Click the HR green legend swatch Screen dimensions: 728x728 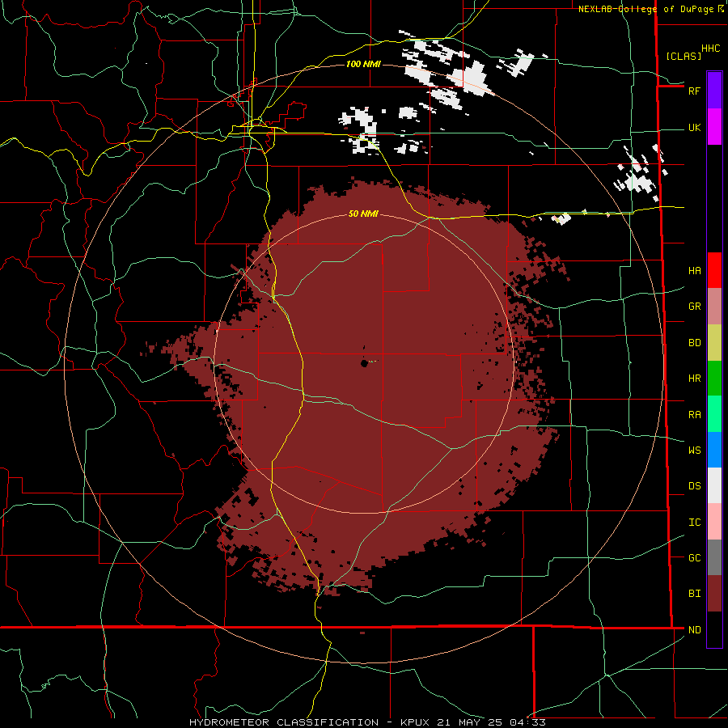(714, 379)
